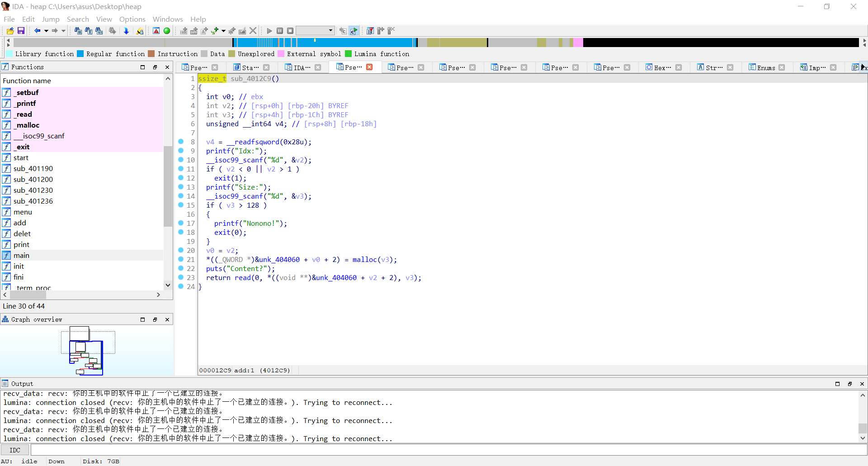
Task: Open the File menu
Action: tap(9, 19)
